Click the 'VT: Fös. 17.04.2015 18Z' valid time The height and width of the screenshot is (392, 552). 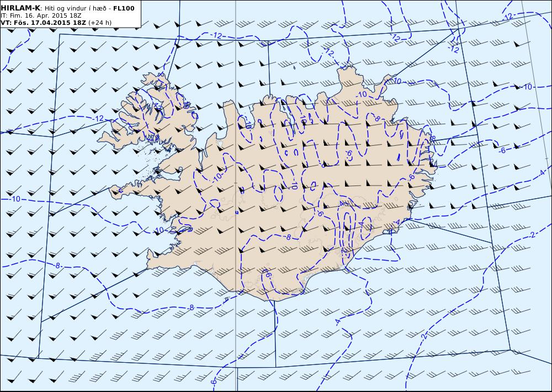click(x=43, y=23)
